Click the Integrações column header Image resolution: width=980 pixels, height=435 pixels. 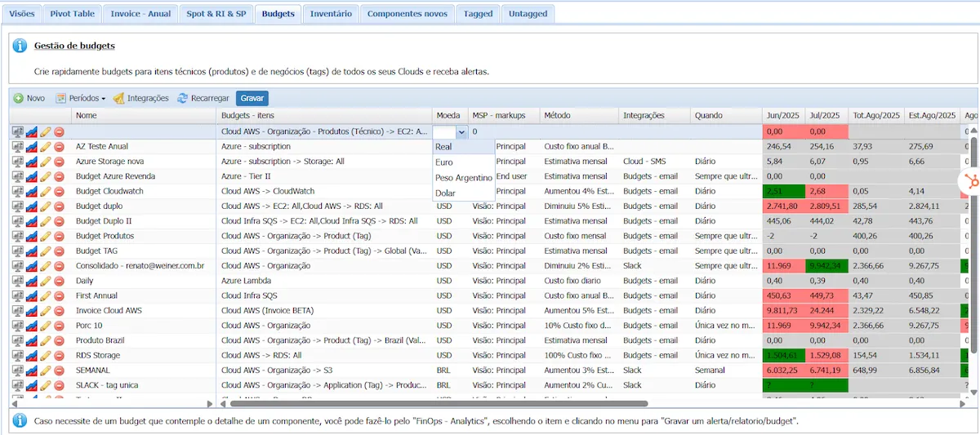654,116
